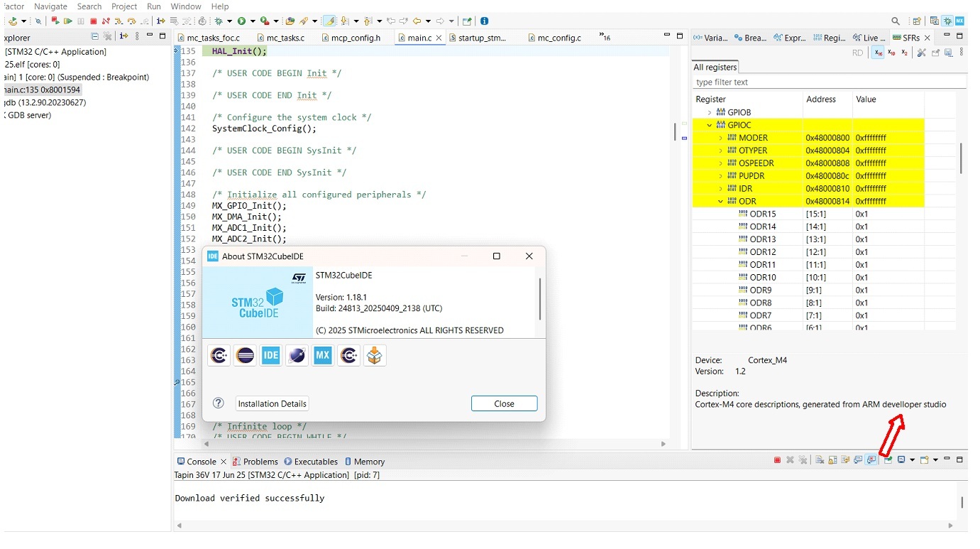The height and width of the screenshot is (549, 980).
Task: Switch register values to hexadecimal (x16) format
Action: [x=879, y=53]
